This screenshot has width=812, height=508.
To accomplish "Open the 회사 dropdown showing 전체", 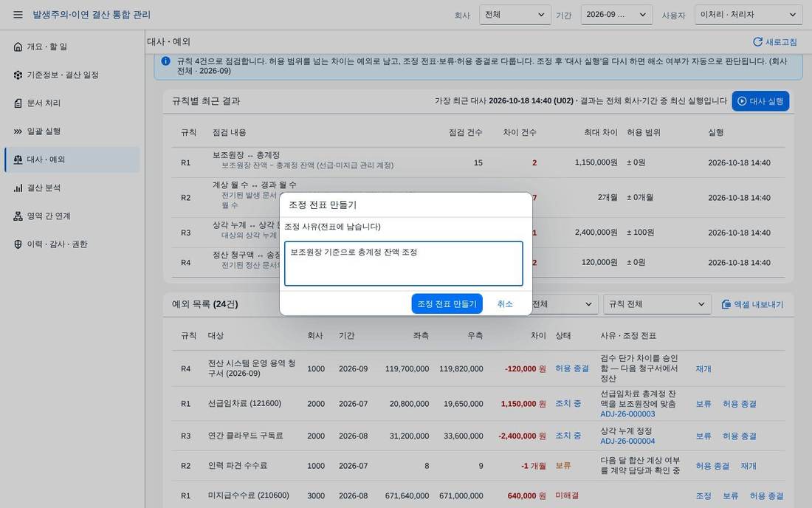I will (515, 15).
